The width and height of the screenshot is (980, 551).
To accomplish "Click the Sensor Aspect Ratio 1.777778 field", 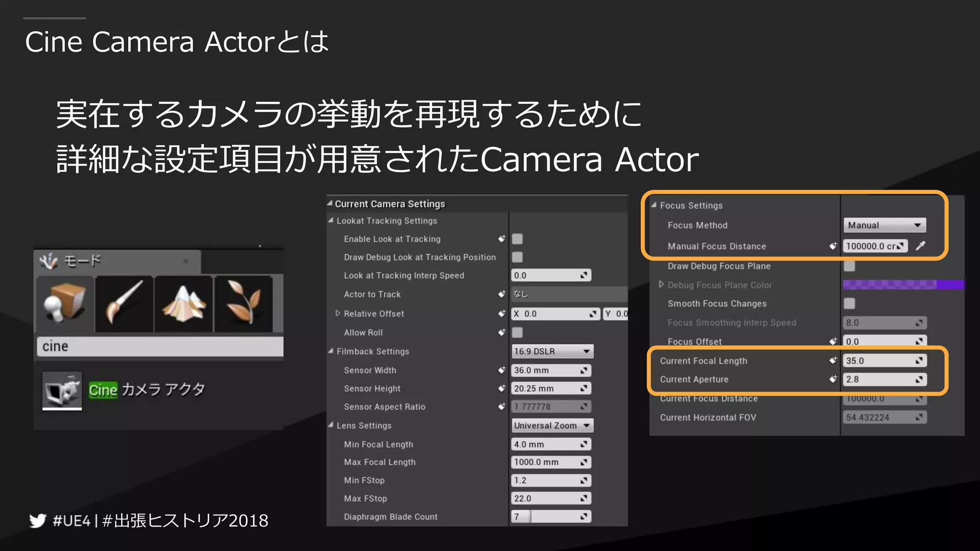I will tap(551, 407).
